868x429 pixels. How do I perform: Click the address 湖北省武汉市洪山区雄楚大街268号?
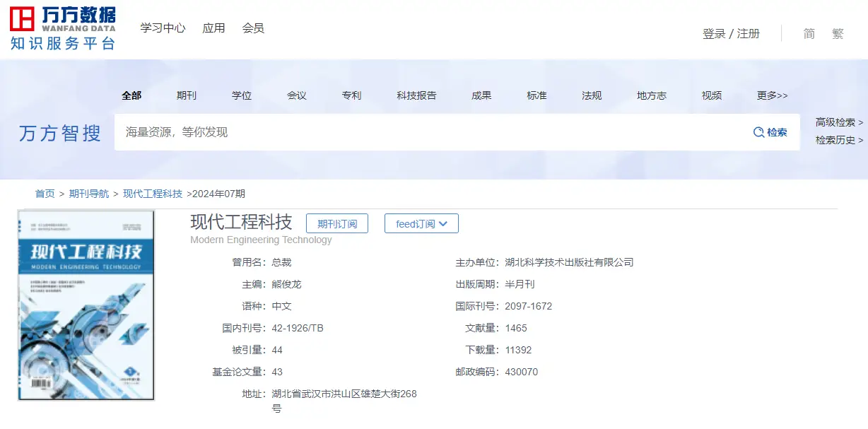tap(344, 401)
